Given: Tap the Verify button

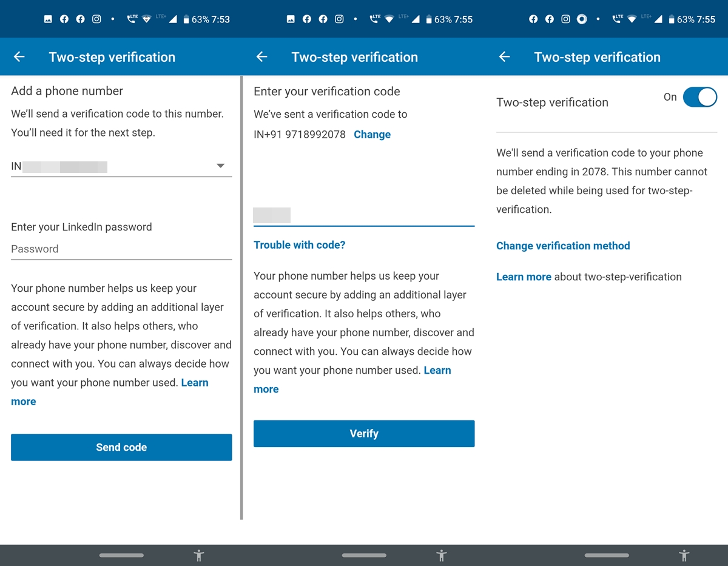Looking at the screenshot, I should pyautogui.click(x=364, y=434).
